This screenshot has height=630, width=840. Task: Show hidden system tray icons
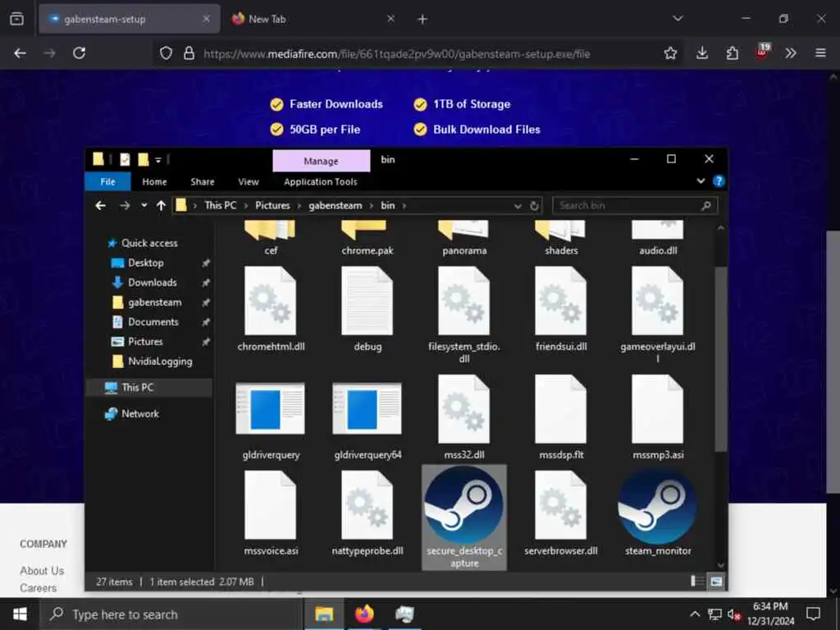[x=694, y=614]
